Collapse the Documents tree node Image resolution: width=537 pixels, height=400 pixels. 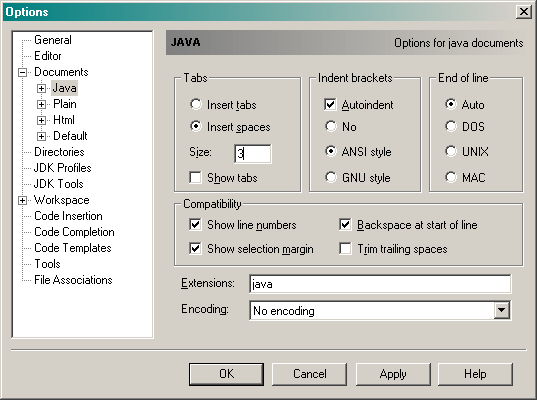coord(23,72)
